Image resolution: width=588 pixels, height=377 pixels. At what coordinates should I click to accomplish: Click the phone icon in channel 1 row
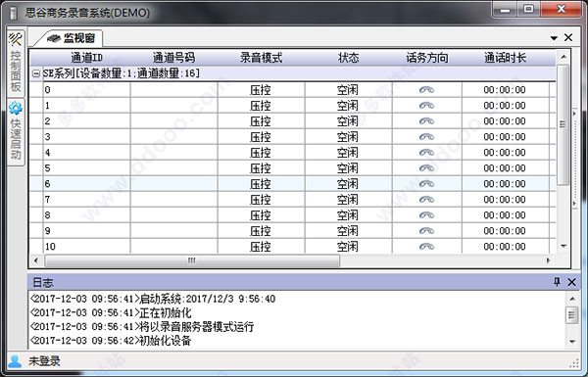point(426,106)
